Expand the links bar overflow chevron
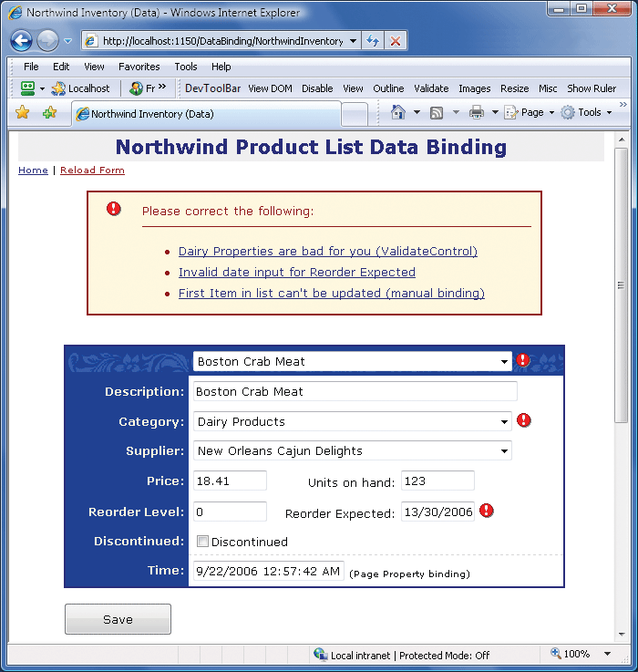 click(x=162, y=87)
